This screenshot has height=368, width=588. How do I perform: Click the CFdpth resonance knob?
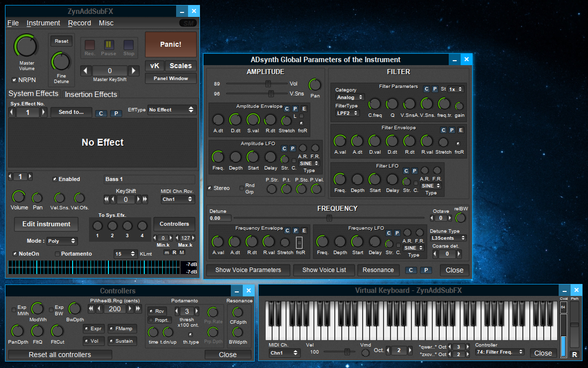pyautogui.click(x=237, y=312)
